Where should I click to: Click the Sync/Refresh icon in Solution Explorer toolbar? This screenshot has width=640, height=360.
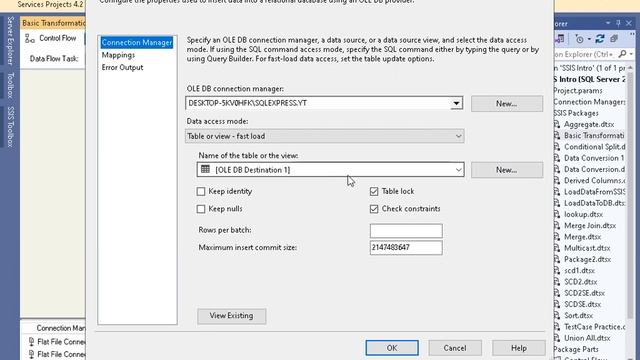[x=600, y=39]
